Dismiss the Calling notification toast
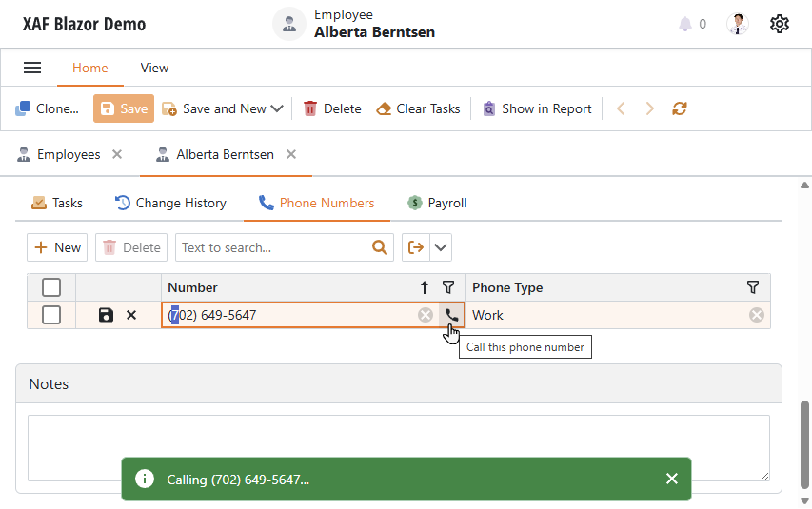Viewport: 812px width, 509px height. coord(672,479)
